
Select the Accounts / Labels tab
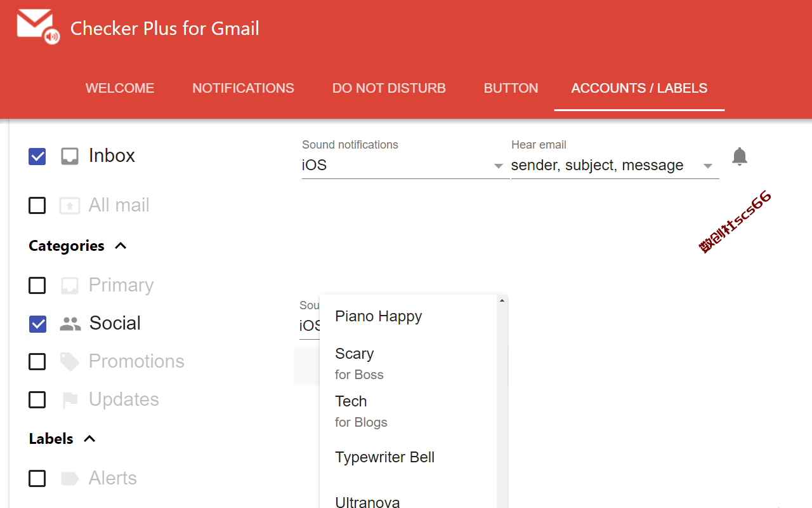point(639,88)
